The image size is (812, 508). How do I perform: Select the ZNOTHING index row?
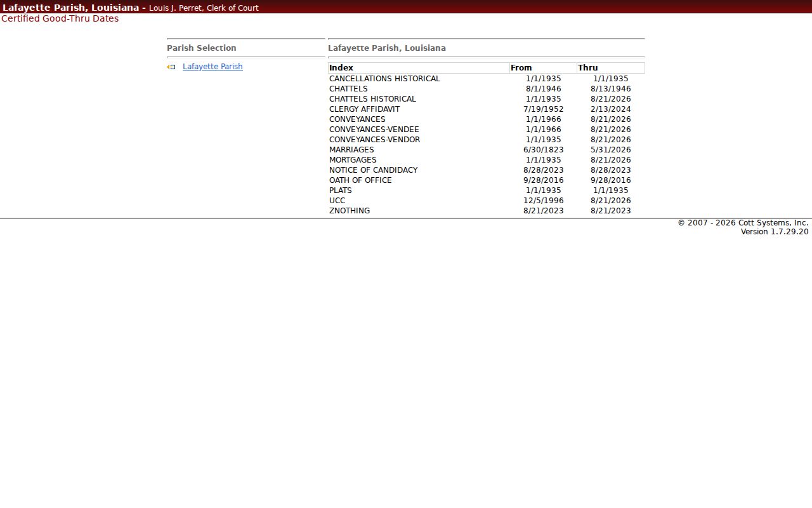[487, 211]
